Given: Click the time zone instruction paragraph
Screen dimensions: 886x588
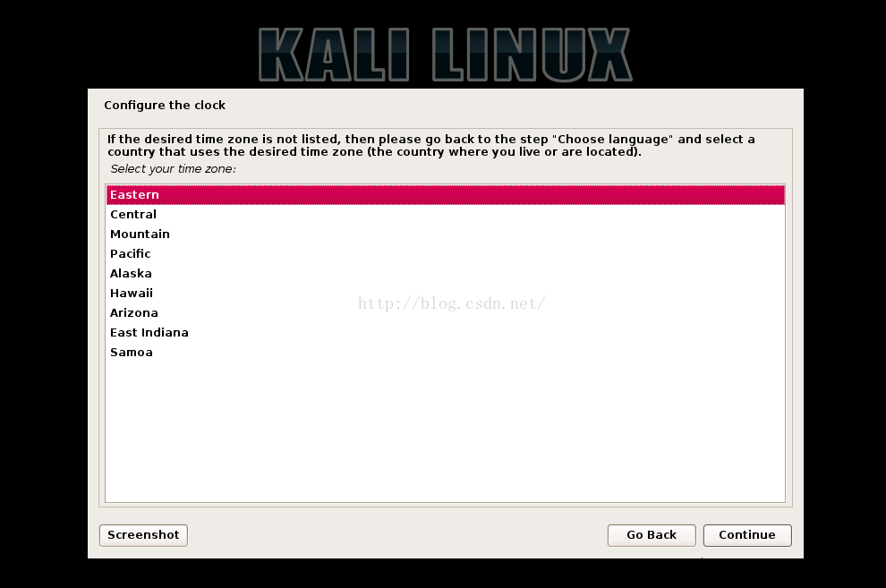Looking at the screenshot, I should tap(431, 146).
